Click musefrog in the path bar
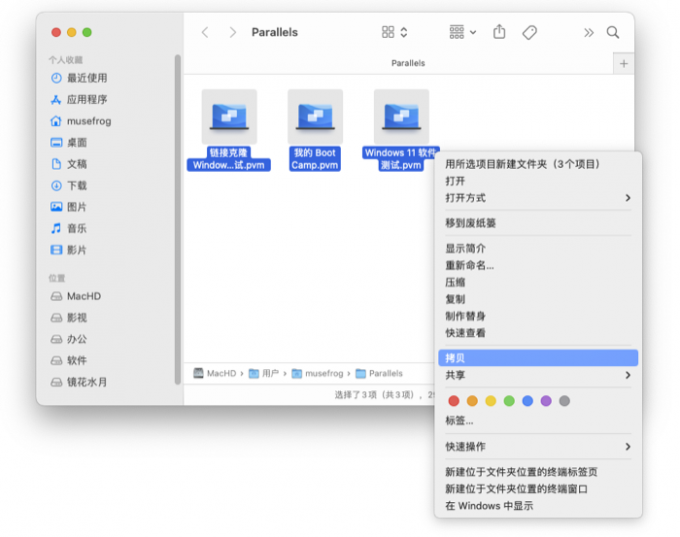Screen dimensions: 680x537 pos(317,373)
